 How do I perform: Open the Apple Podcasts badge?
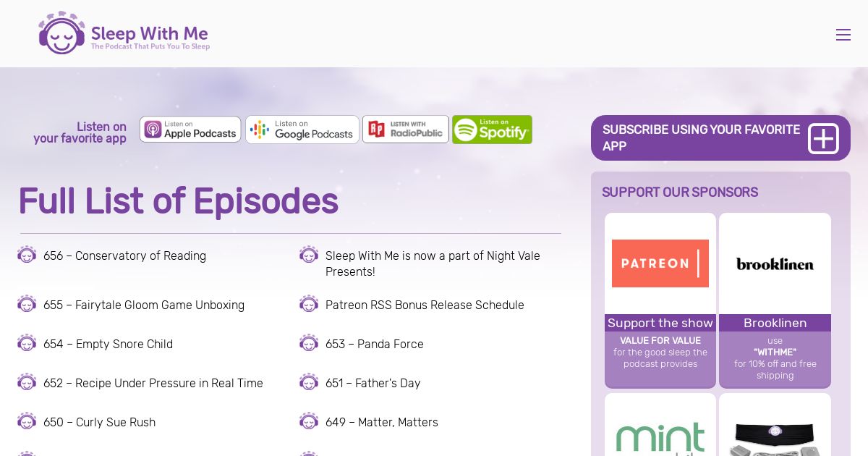190,130
